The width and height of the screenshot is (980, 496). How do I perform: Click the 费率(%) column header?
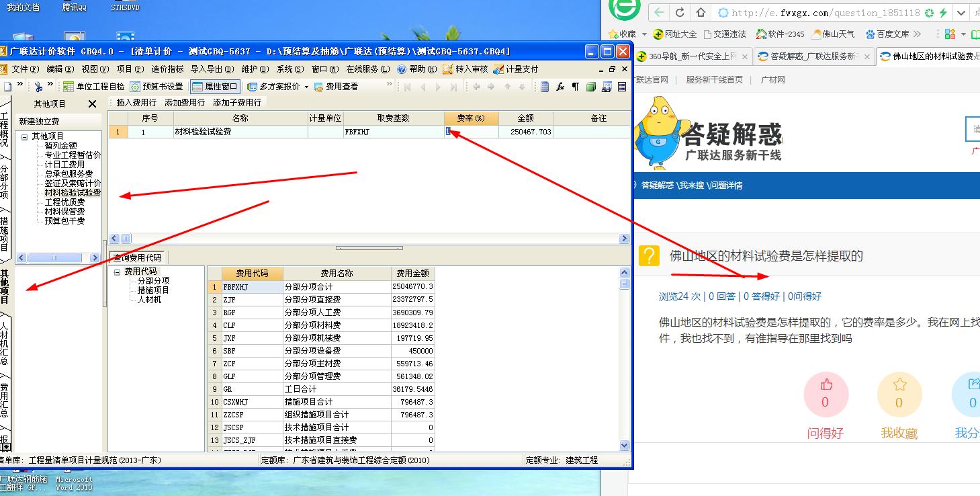coord(471,118)
